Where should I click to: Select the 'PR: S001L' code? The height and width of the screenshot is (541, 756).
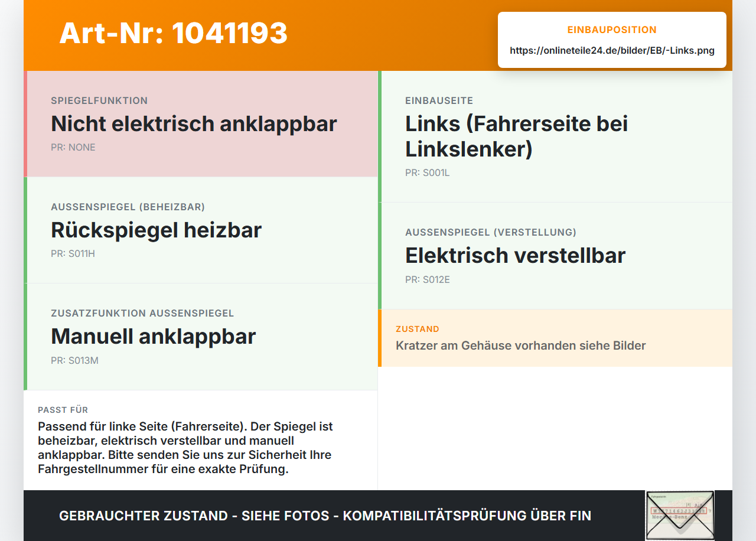click(428, 173)
